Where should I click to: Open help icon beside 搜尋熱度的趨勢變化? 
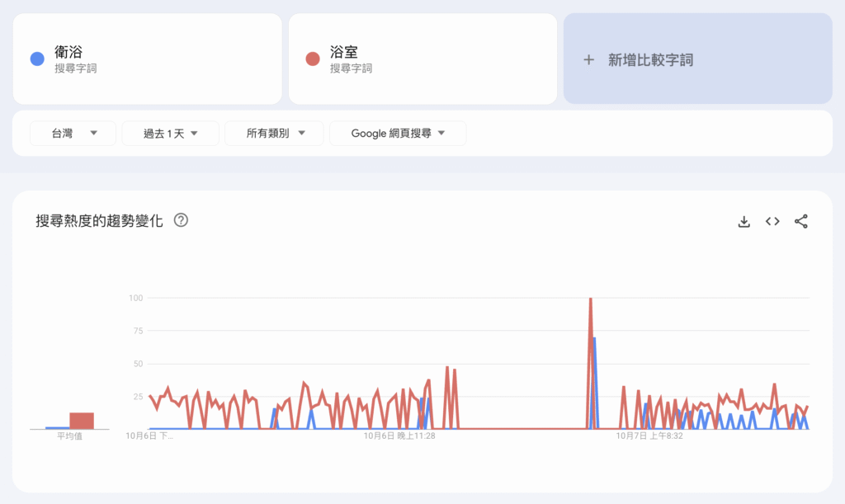point(182,220)
